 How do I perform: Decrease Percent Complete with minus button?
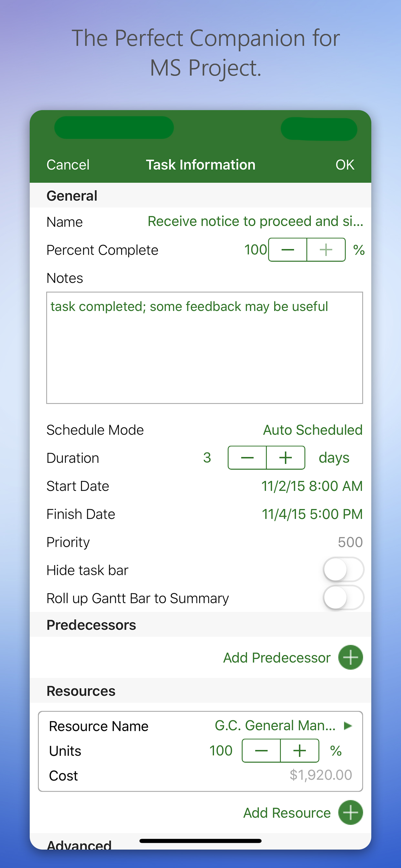(x=287, y=250)
